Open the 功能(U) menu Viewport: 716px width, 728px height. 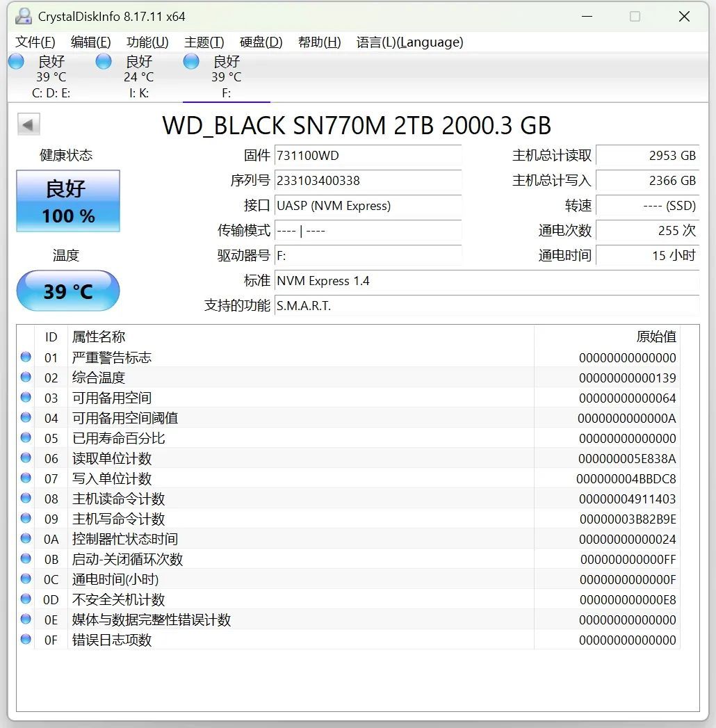147,42
